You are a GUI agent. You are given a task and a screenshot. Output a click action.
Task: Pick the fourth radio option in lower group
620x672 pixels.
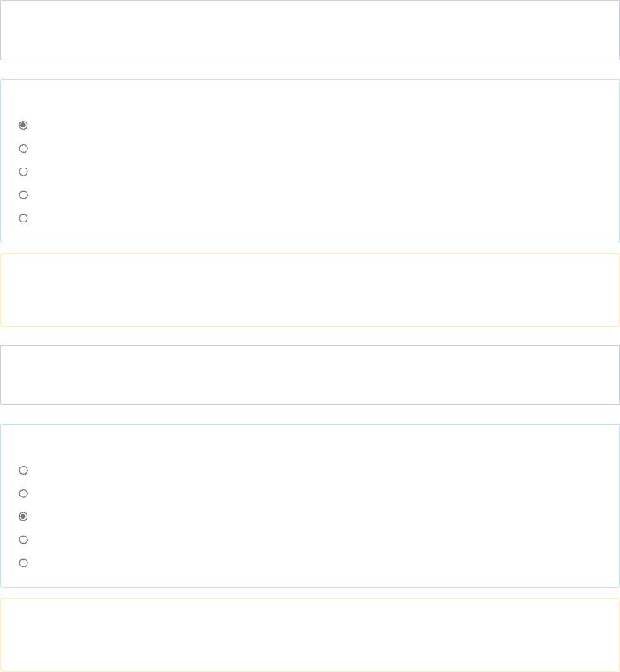(x=23, y=540)
